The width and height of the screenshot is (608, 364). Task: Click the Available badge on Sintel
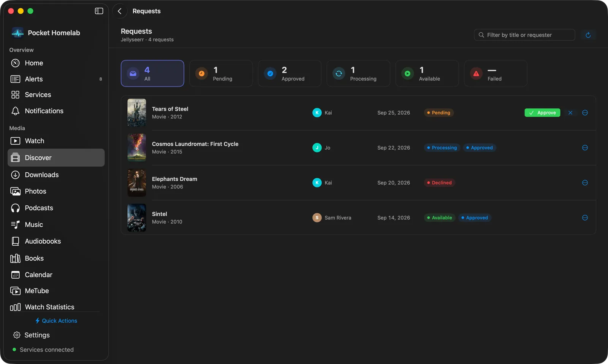coord(440,217)
